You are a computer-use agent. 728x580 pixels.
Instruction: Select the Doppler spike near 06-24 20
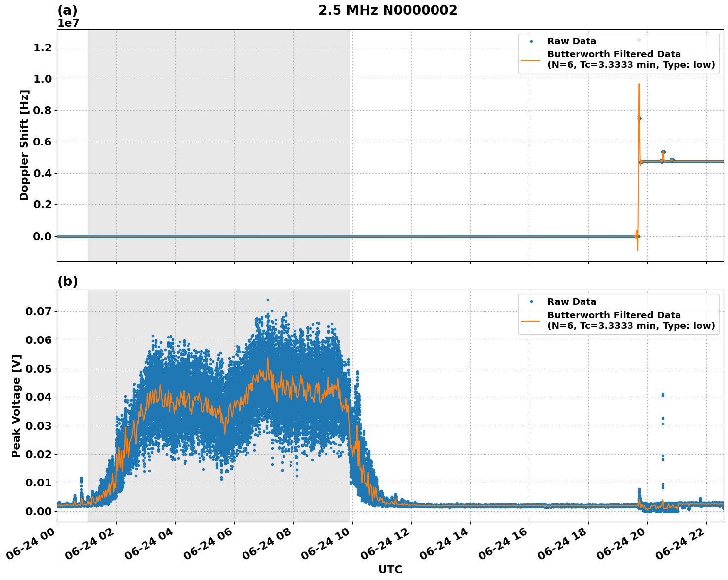(x=639, y=119)
